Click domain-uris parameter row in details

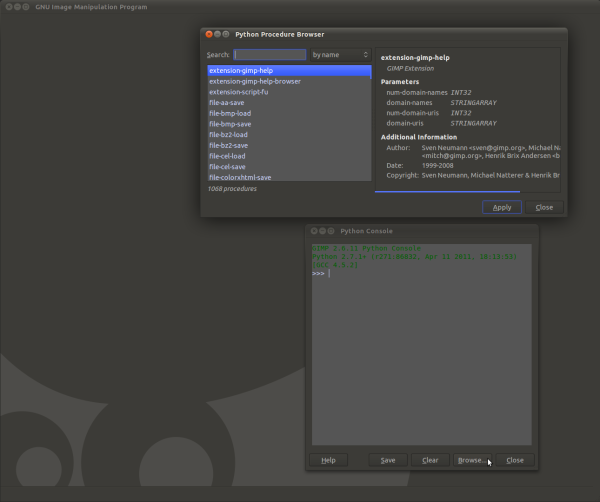coord(442,123)
